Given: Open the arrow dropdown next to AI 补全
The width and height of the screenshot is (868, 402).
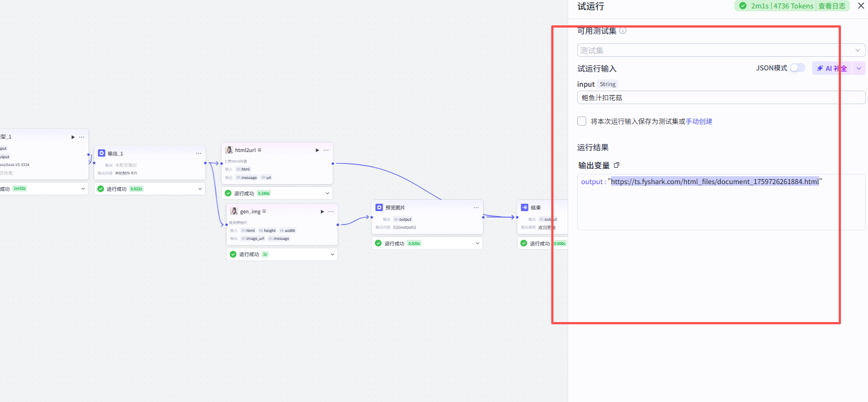Looking at the screenshot, I should 859,68.
